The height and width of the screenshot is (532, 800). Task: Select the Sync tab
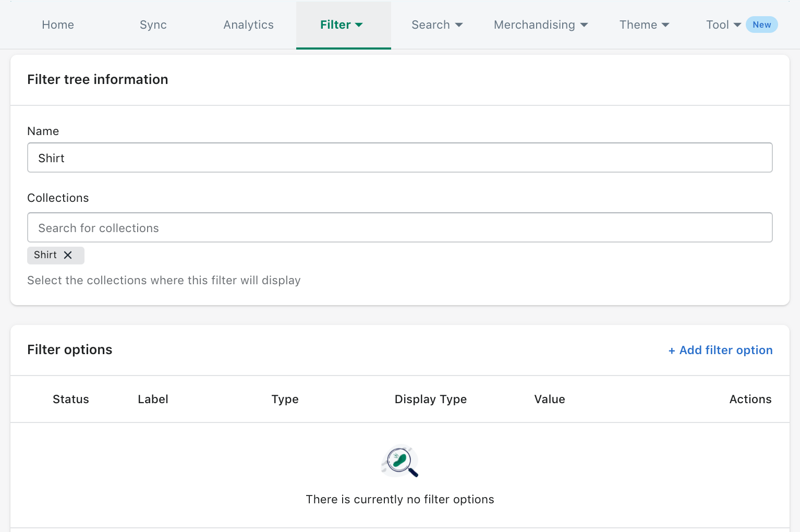click(153, 25)
